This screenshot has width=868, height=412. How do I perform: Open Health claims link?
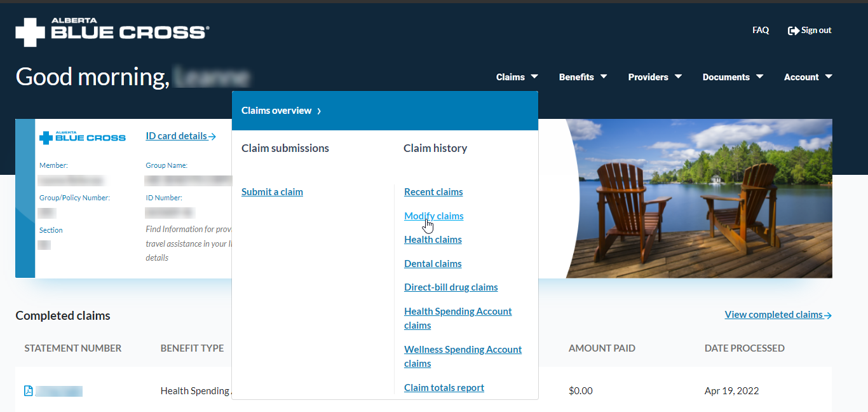click(x=433, y=239)
